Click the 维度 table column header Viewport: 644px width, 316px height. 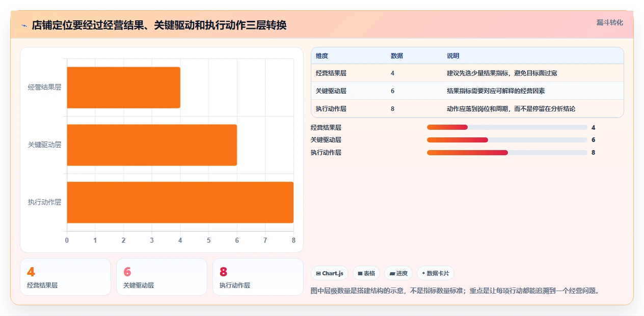[322, 56]
